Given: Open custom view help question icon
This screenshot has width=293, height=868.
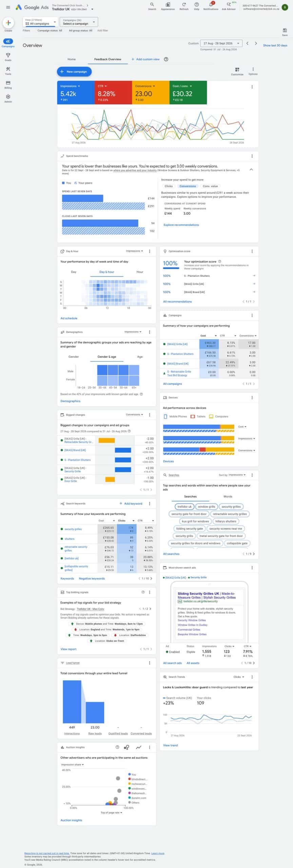Looking at the screenshot, I should coord(166,59).
